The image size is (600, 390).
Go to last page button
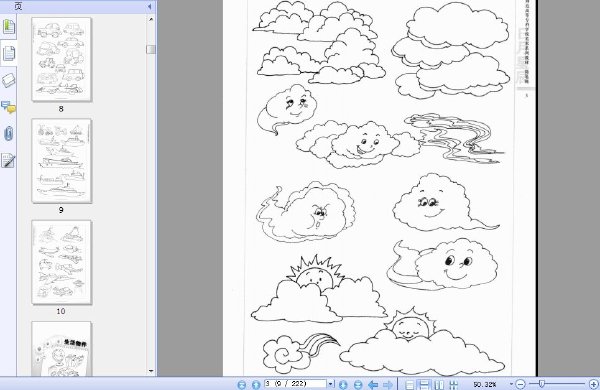[358, 385]
